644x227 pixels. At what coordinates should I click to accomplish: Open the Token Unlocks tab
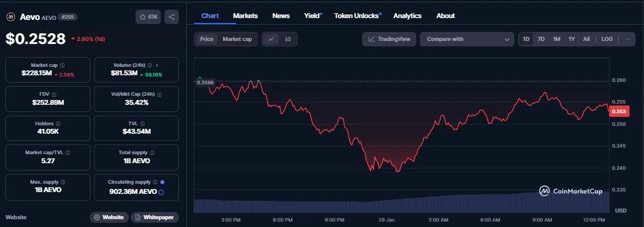pyautogui.click(x=357, y=16)
